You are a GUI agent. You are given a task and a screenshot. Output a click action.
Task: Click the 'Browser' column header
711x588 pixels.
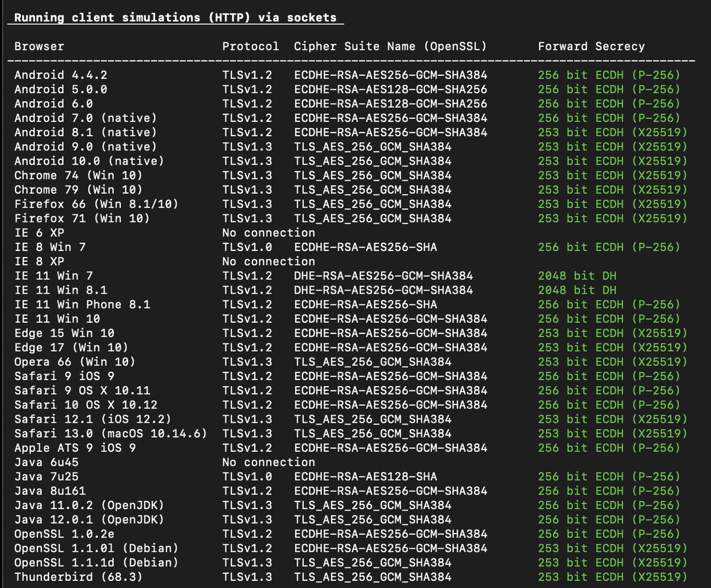[39, 46]
